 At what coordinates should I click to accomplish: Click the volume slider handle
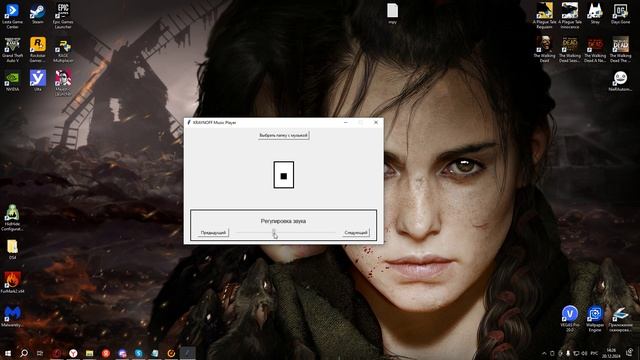274,232
